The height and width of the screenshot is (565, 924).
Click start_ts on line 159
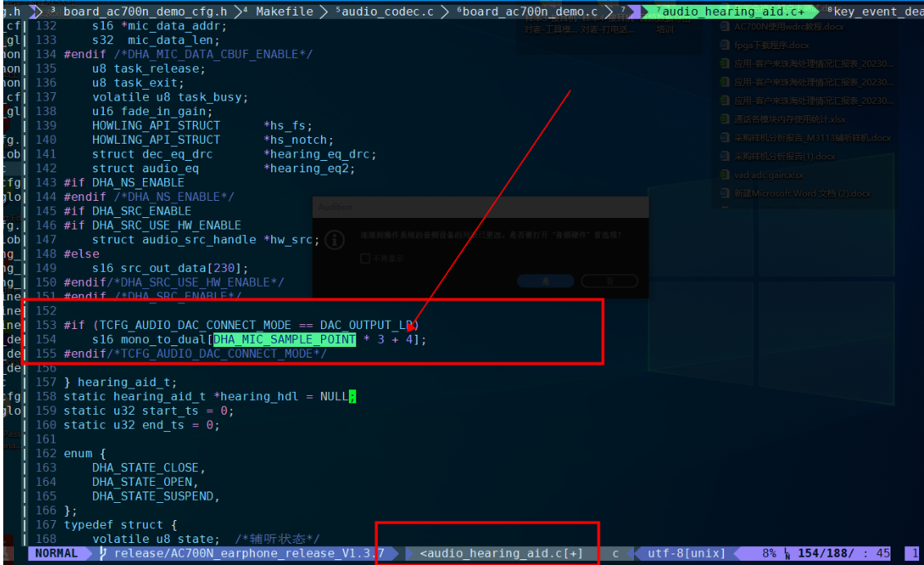[170, 411]
